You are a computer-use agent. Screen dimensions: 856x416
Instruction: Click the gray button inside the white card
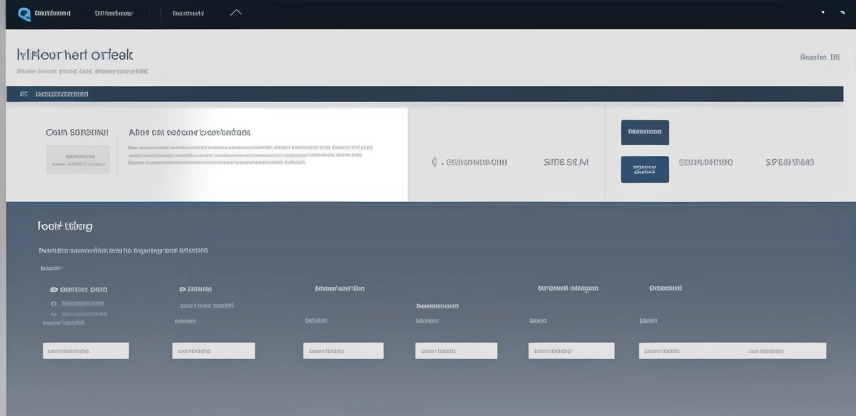[x=78, y=159]
